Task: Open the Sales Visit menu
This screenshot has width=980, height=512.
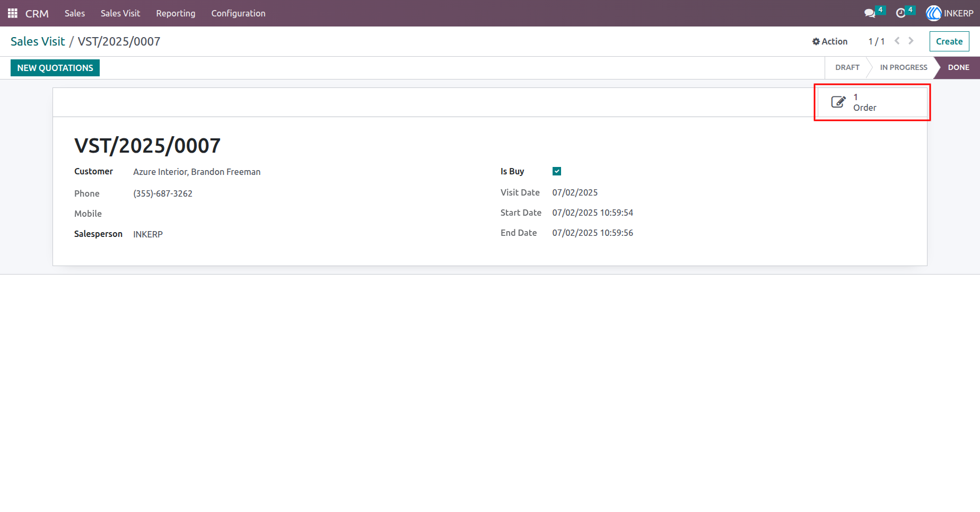Action: 120,13
